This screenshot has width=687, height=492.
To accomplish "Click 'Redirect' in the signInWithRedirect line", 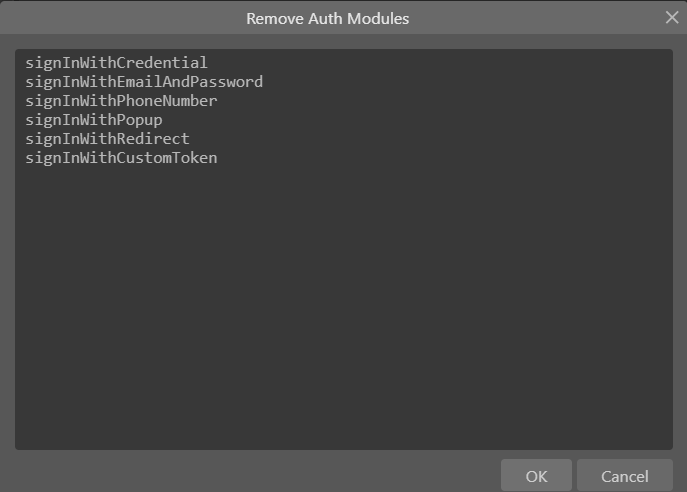I will click(153, 139).
